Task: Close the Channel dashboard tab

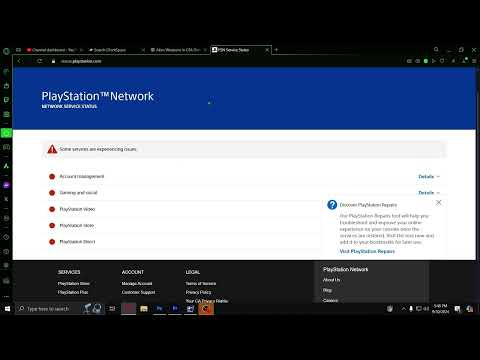Action: coord(81,50)
